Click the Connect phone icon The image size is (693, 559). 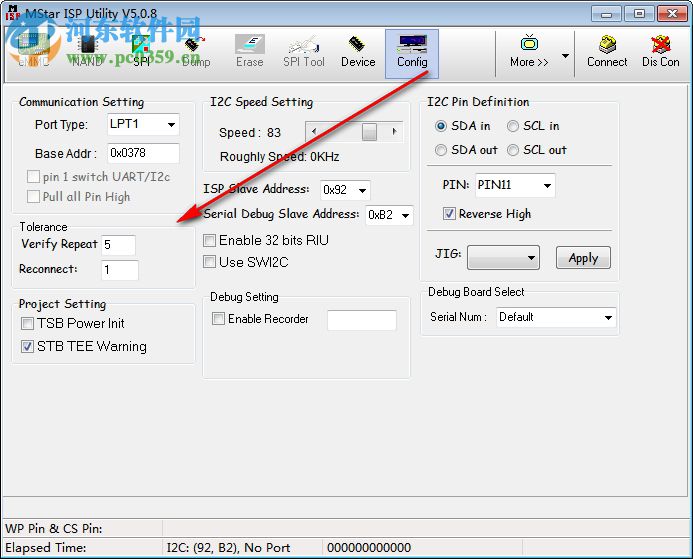coord(607,51)
